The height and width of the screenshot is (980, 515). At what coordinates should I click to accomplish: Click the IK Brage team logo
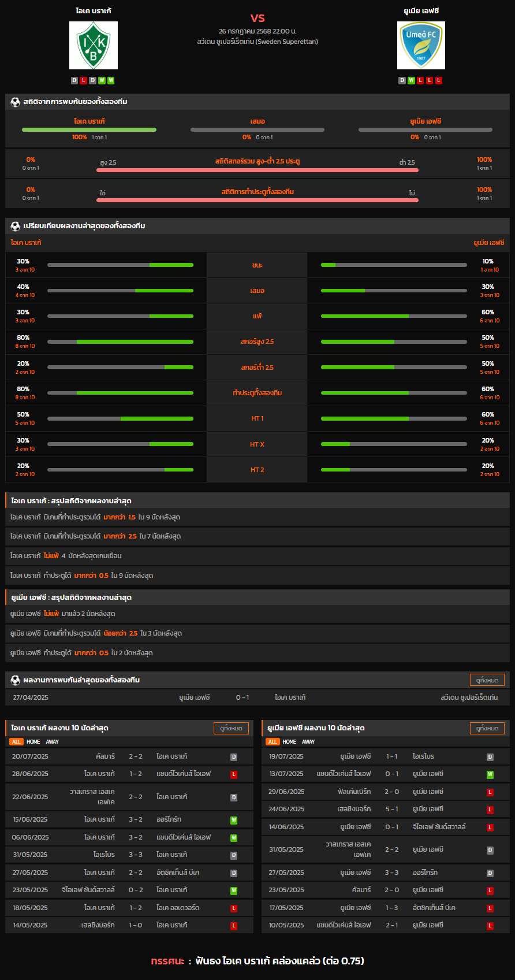click(94, 46)
